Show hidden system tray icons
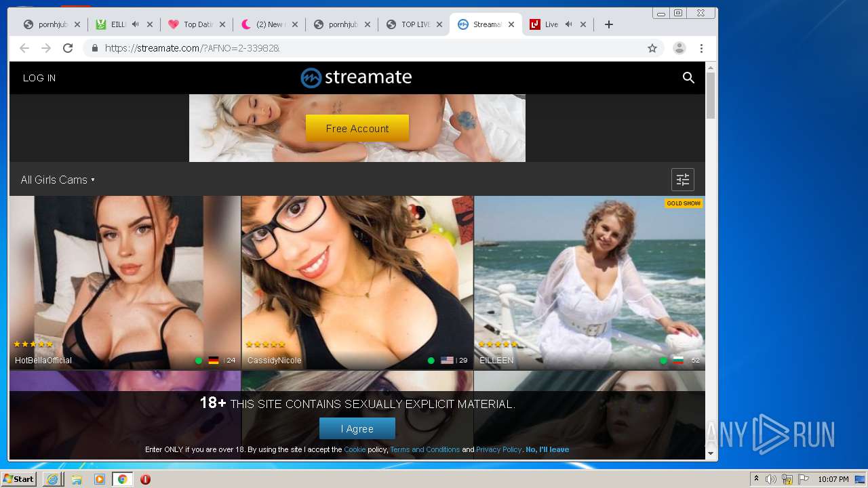Viewport: 868px width, 488px height. tap(756, 479)
